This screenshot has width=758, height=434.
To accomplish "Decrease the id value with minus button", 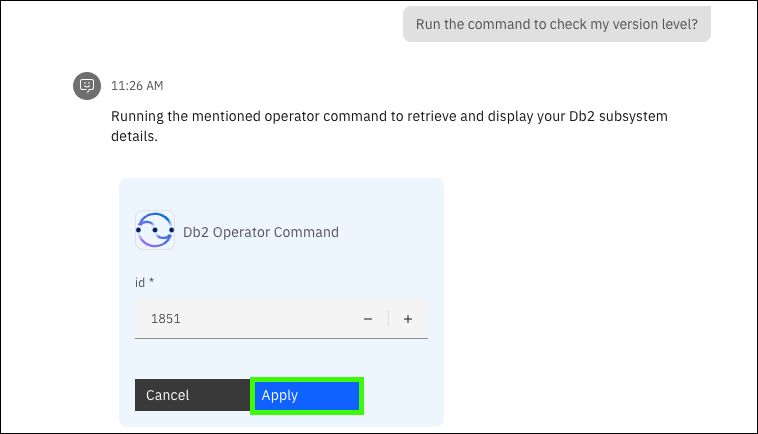I will click(368, 319).
